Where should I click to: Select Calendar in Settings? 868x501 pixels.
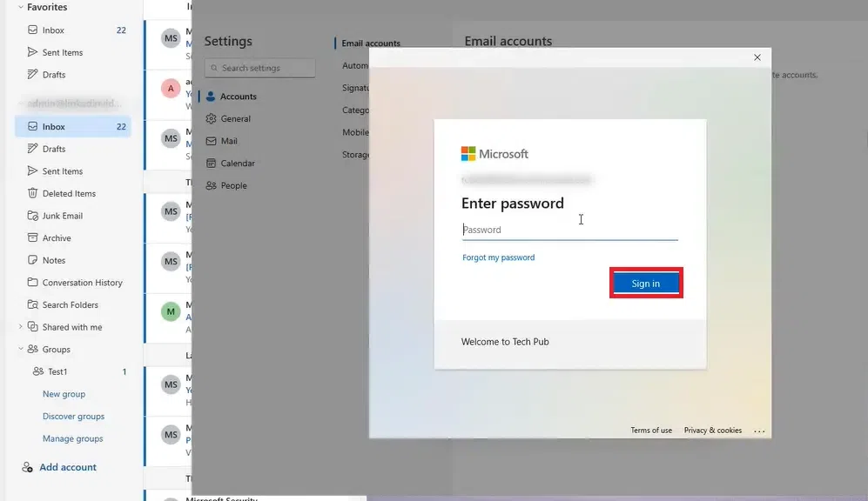[238, 164]
